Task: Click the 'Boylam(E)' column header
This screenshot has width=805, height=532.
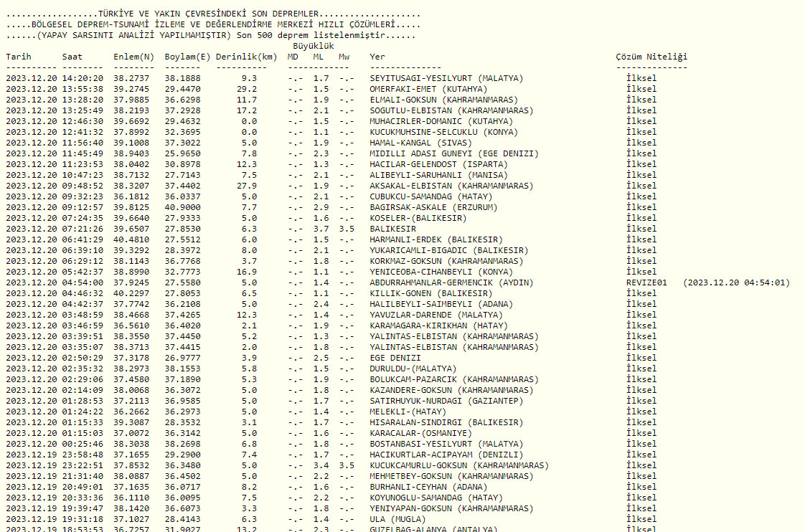Action: click(187, 57)
